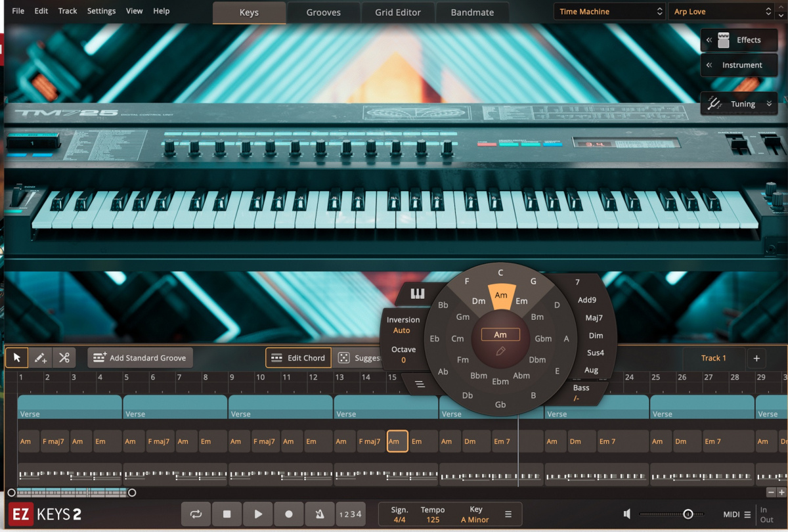Click the Edit Chord button
788x532 pixels.
click(x=297, y=357)
